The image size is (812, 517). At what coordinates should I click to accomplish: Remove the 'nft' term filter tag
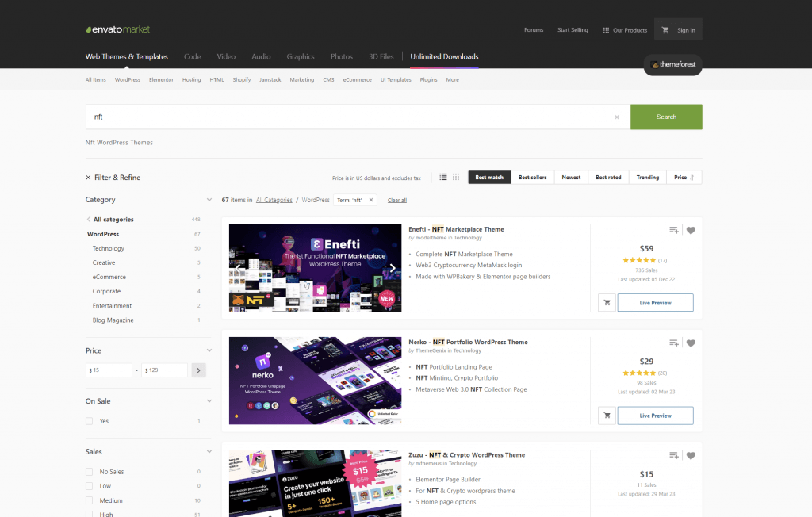click(371, 200)
